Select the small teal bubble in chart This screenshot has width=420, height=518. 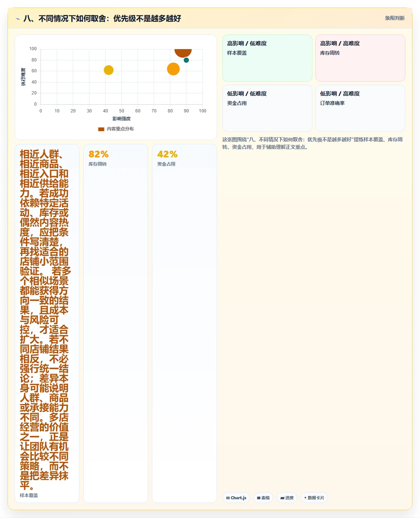pos(186,60)
